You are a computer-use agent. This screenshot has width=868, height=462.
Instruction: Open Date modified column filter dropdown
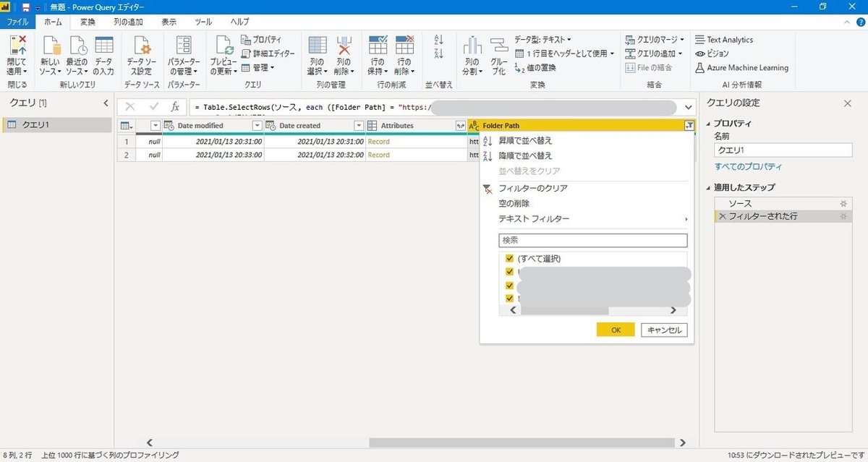(256, 126)
